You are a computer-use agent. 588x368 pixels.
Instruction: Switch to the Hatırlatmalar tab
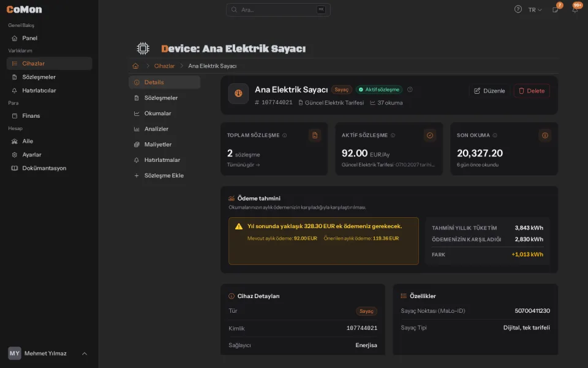click(x=164, y=160)
